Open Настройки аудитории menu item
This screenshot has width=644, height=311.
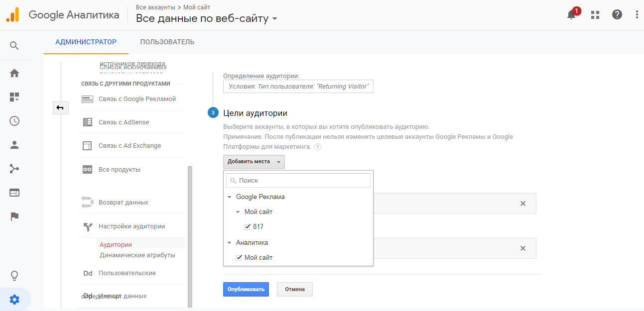(x=131, y=226)
